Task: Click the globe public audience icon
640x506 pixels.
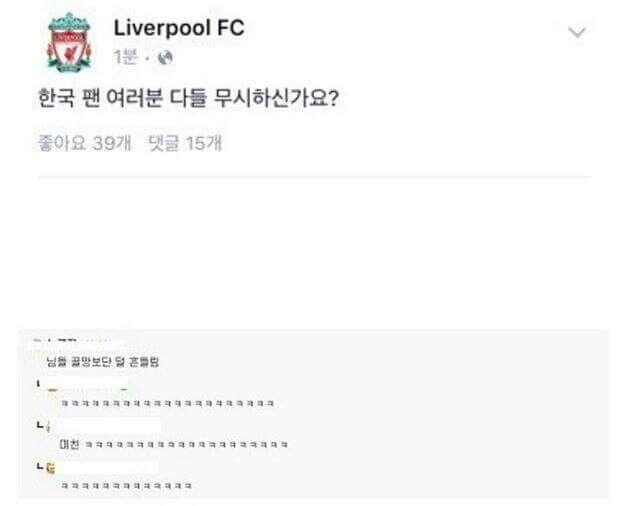Action: tap(165, 58)
